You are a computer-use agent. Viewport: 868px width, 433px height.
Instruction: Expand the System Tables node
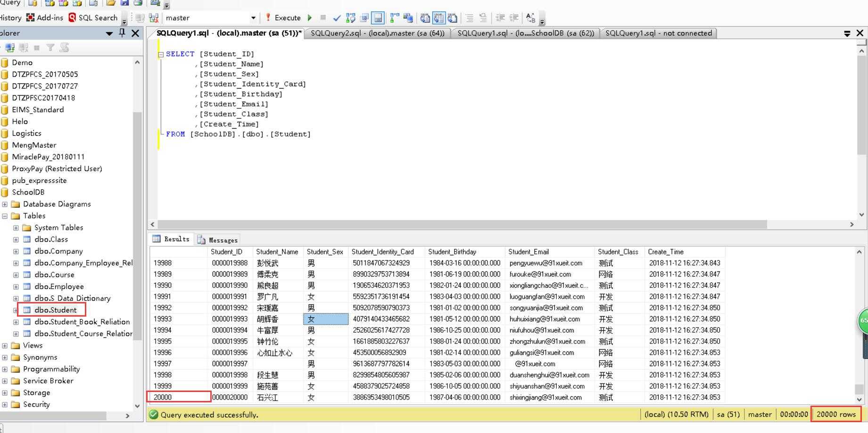16,228
